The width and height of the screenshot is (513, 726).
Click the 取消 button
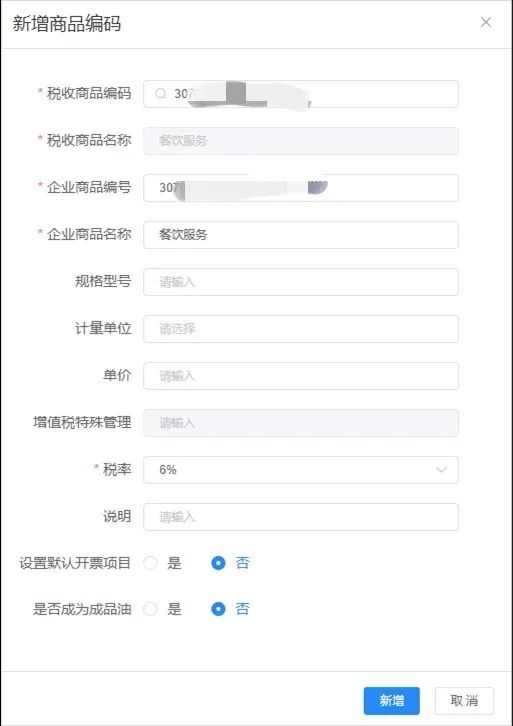(x=464, y=701)
